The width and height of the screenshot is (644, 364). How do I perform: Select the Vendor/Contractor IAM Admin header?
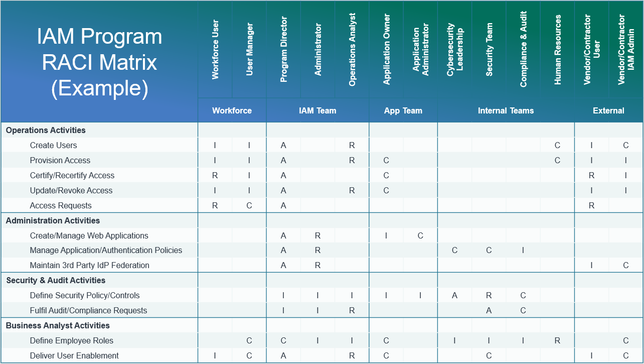coord(626,50)
